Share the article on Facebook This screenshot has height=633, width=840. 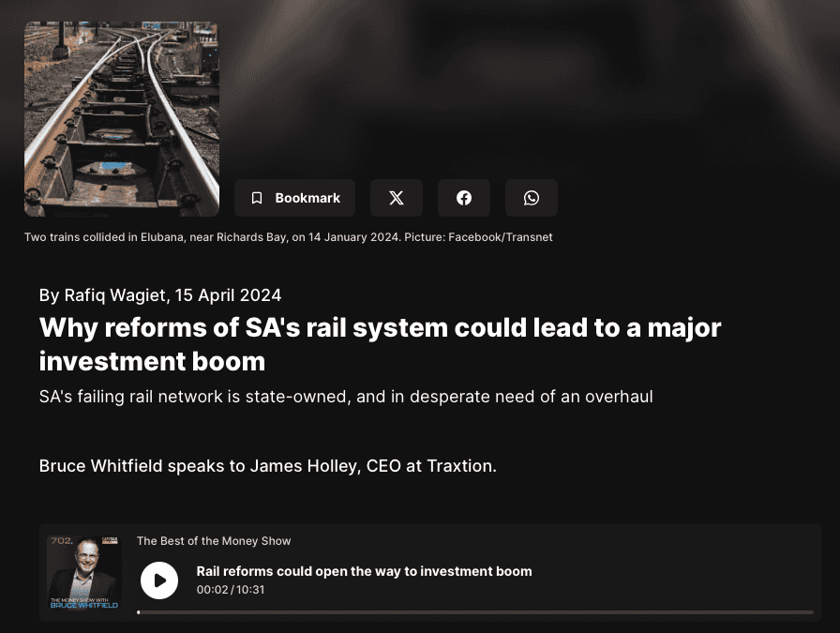(x=464, y=198)
